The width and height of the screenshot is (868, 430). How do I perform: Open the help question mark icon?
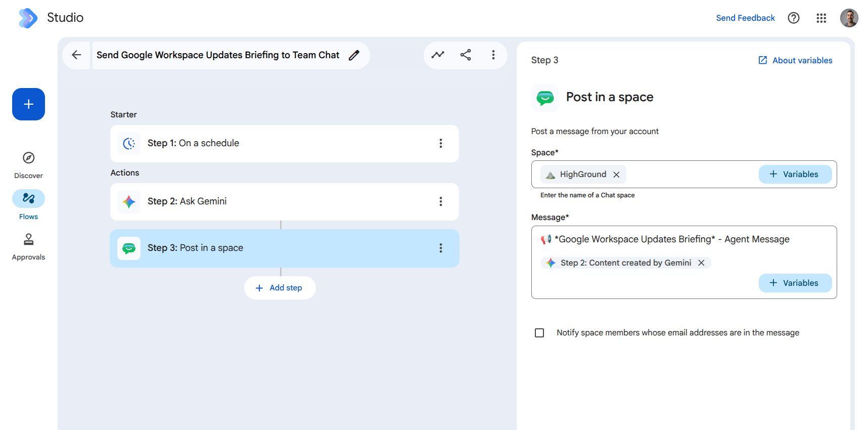tap(794, 18)
